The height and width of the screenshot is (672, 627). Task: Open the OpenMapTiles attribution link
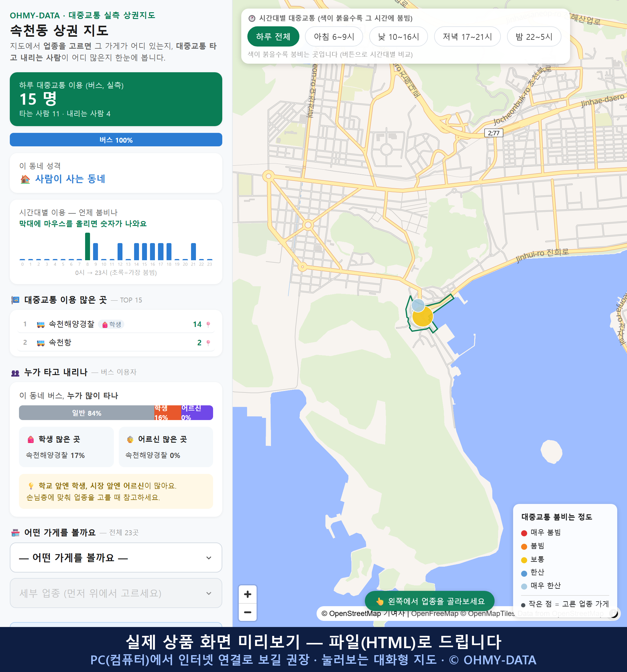tap(488, 613)
